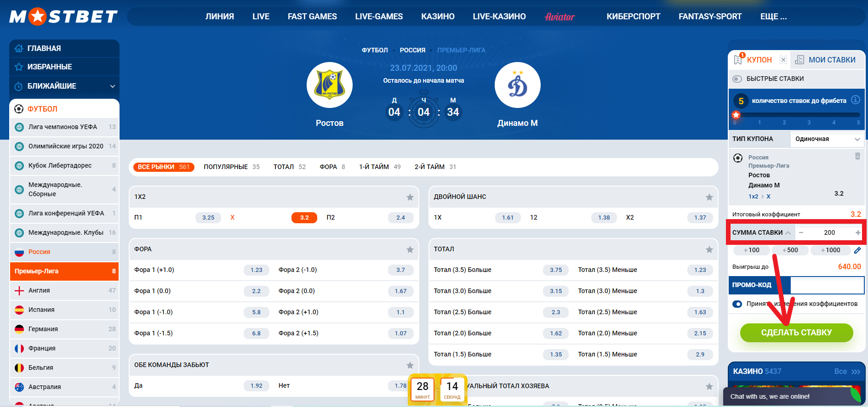Toggle accept odds changes switch
This screenshot has width=868, height=407.
pyautogui.click(x=737, y=304)
